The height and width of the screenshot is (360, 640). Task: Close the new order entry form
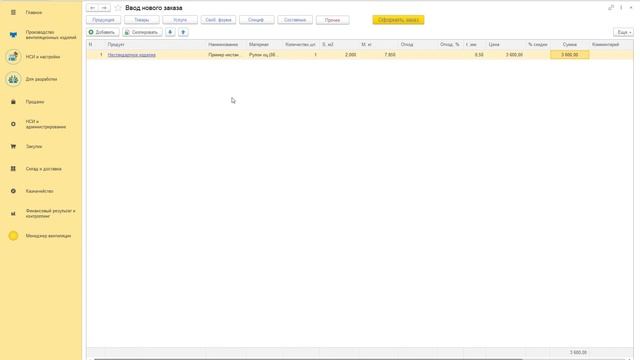click(x=631, y=8)
